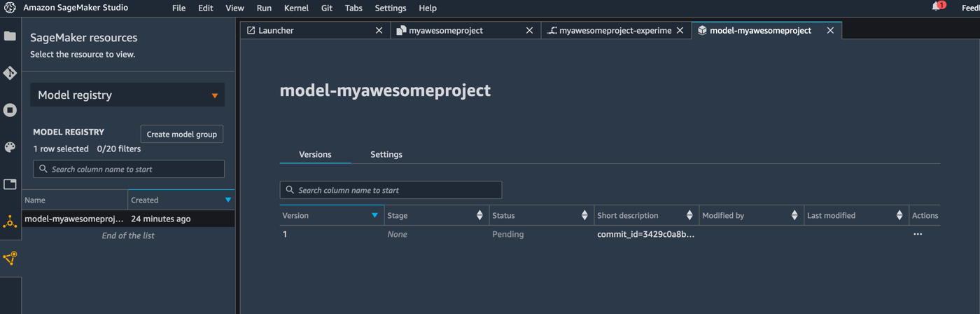This screenshot has width=980, height=314.
Task: Switch to the Settings tab
Action: (x=386, y=154)
